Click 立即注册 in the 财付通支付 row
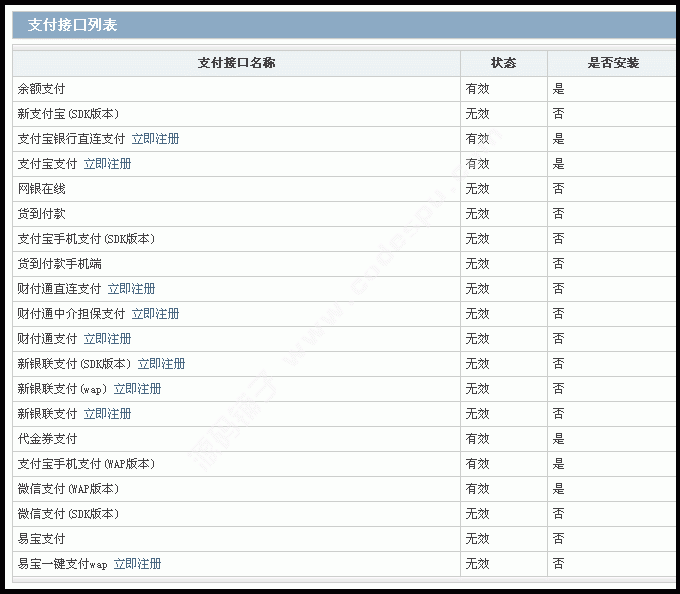This screenshot has width=680, height=594. [x=107, y=339]
